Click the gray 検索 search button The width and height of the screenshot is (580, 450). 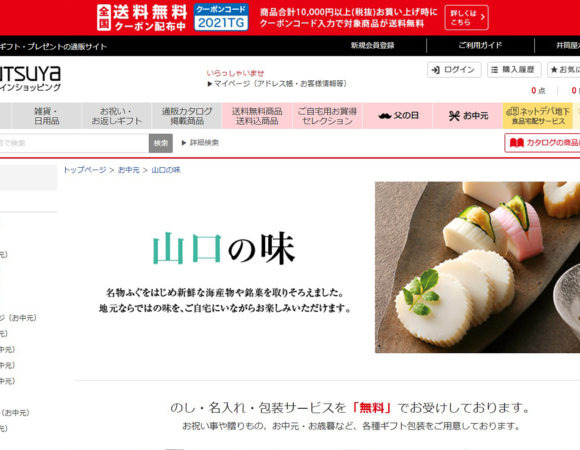click(161, 143)
